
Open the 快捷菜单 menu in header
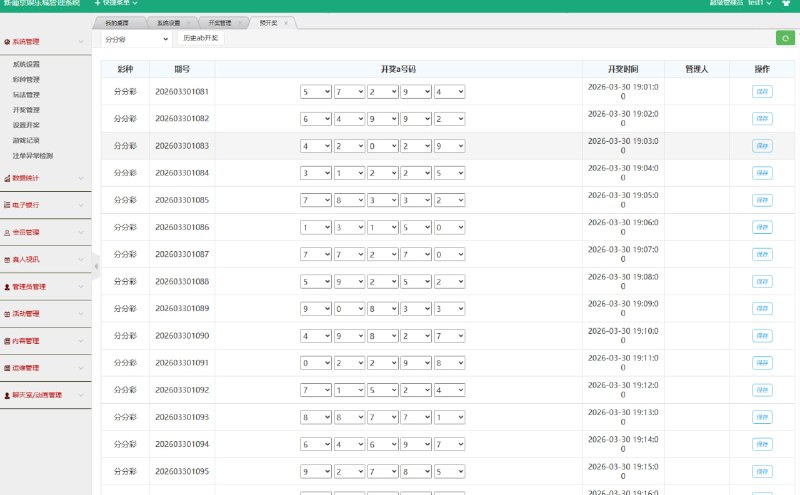click(x=115, y=4)
